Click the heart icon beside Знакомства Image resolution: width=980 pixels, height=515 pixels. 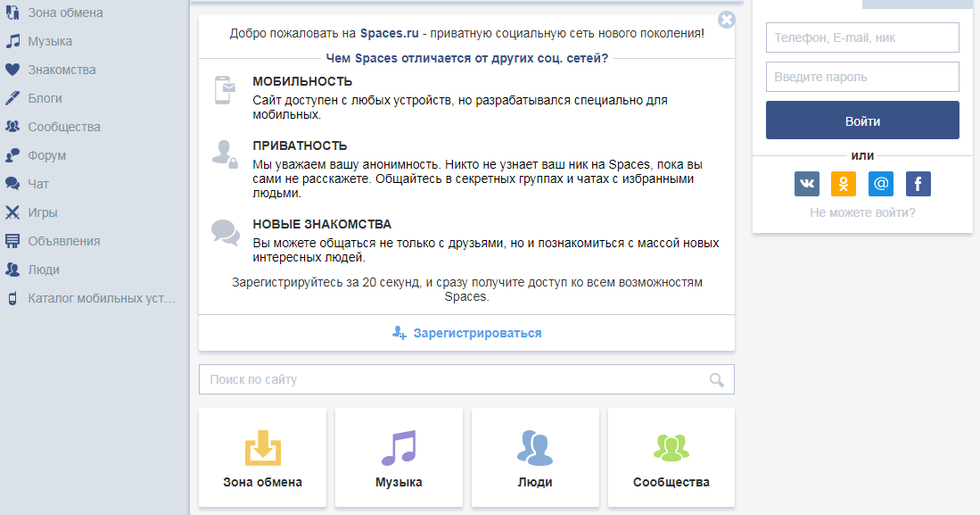point(12,70)
